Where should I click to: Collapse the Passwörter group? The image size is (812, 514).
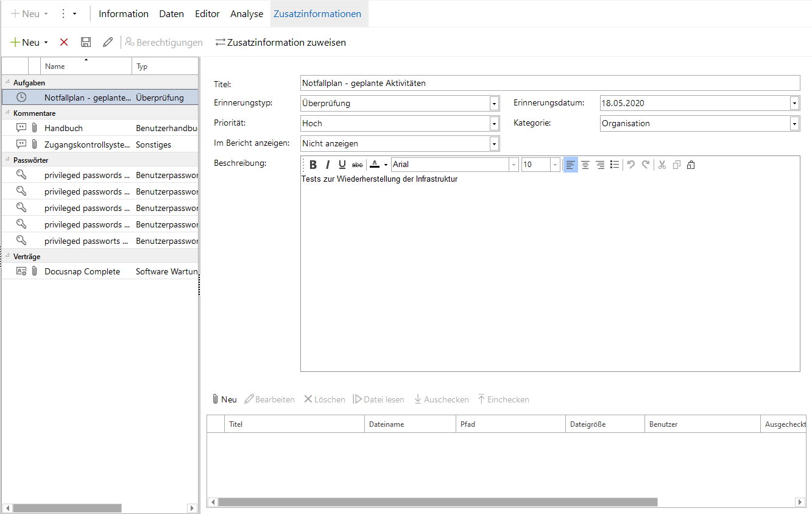click(7, 160)
